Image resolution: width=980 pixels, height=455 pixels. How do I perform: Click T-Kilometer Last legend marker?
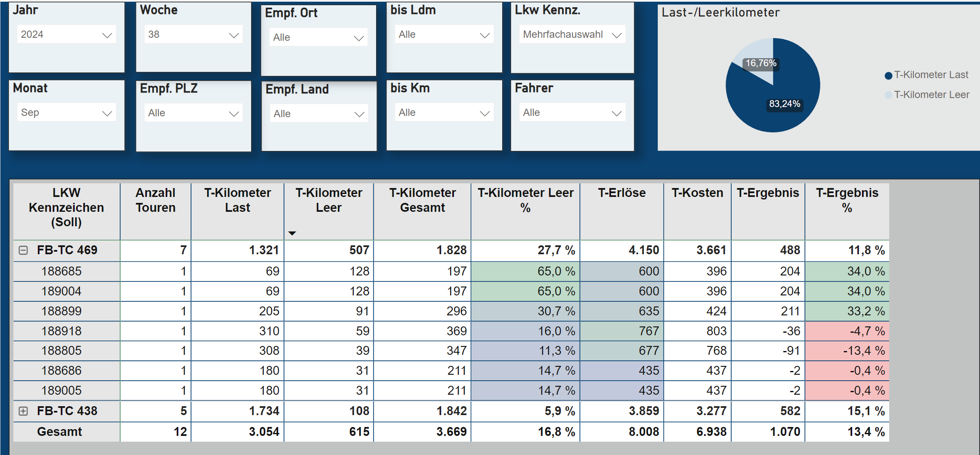coord(888,76)
